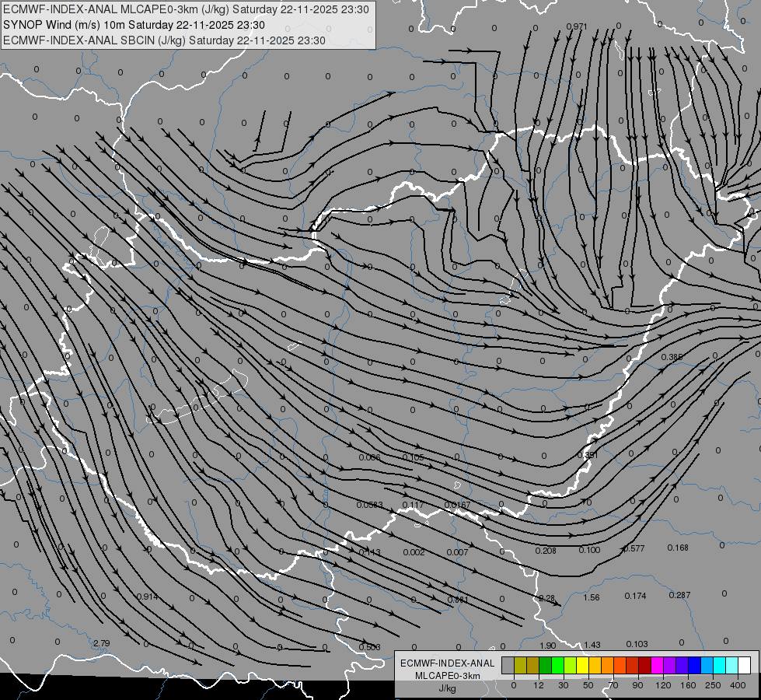Click legend tick label 400
This screenshot has height=700, width=761.
(x=738, y=685)
